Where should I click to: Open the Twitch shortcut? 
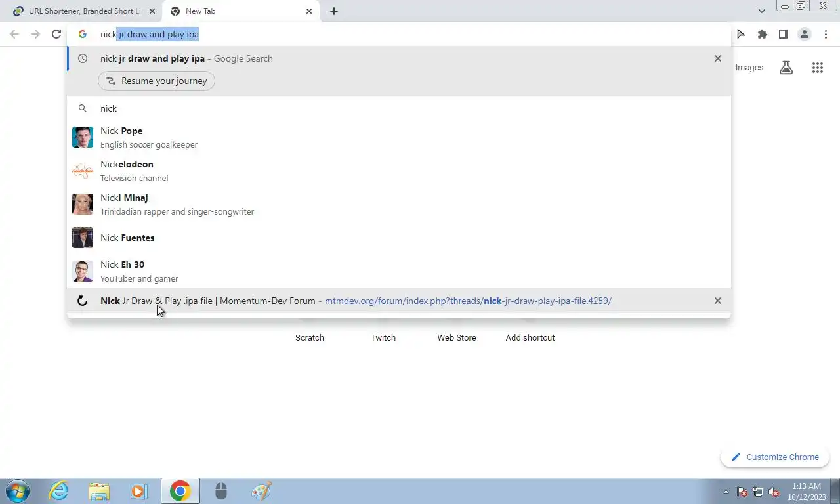pyautogui.click(x=383, y=337)
